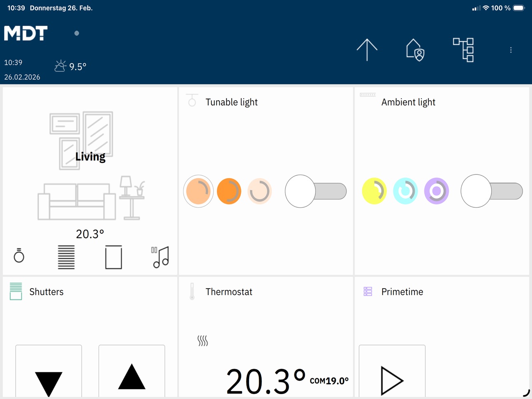Toggle the Ambient light switch
Viewport: 532px width, 399px height.
click(x=492, y=191)
